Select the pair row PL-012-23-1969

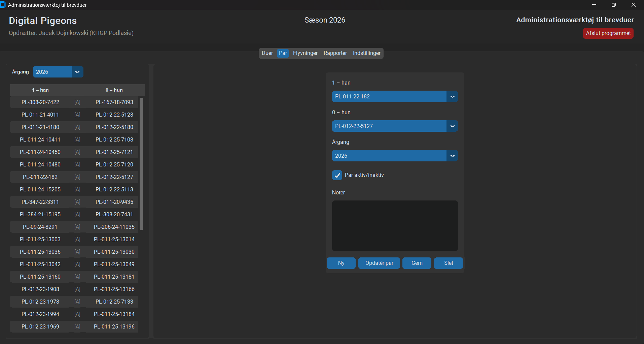pyautogui.click(x=74, y=326)
